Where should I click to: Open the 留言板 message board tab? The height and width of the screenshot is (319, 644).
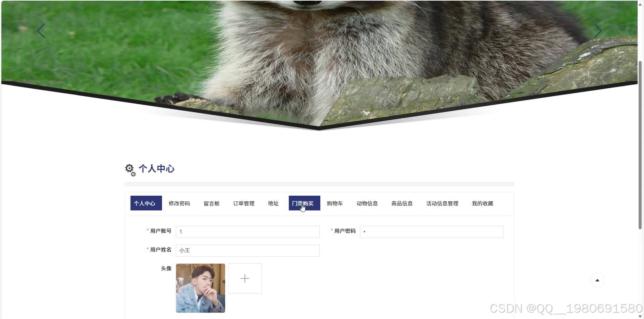[x=212, y=203]
